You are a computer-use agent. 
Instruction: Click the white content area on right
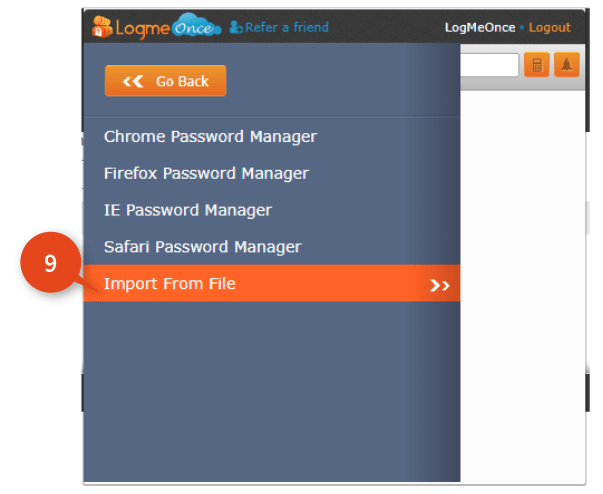tap(523, 286)
